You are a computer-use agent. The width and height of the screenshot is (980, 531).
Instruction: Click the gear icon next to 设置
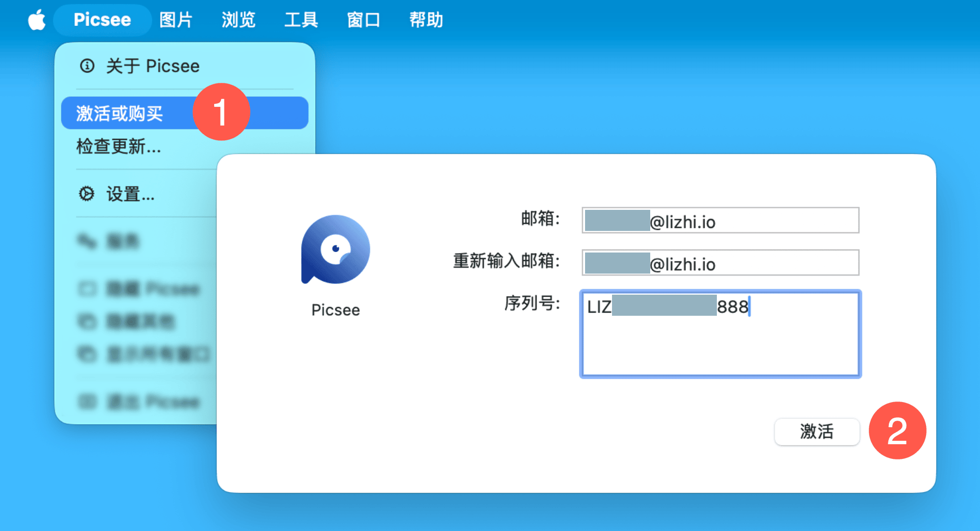(x=87, y=194)
